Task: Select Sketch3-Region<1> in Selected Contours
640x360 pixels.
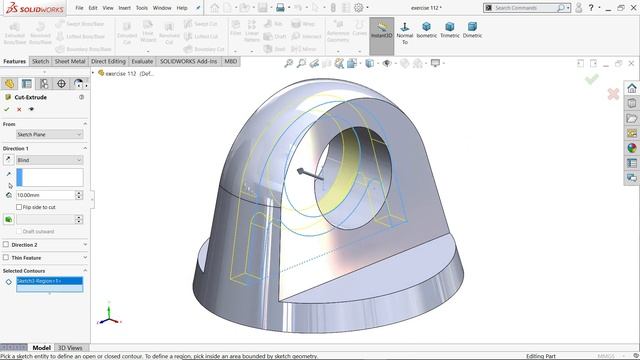Action: click(49, 281)
